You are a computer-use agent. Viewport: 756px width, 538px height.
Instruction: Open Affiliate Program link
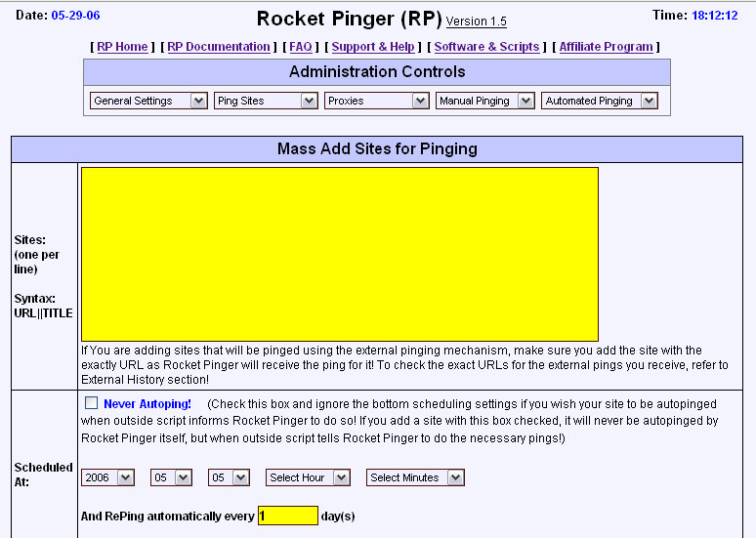click(606, 47)
